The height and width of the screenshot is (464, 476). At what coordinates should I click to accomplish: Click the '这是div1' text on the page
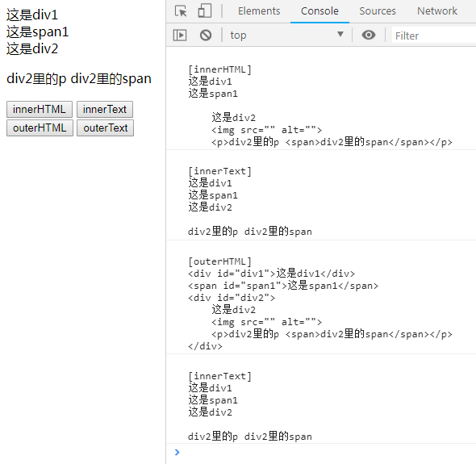point(32,15)
